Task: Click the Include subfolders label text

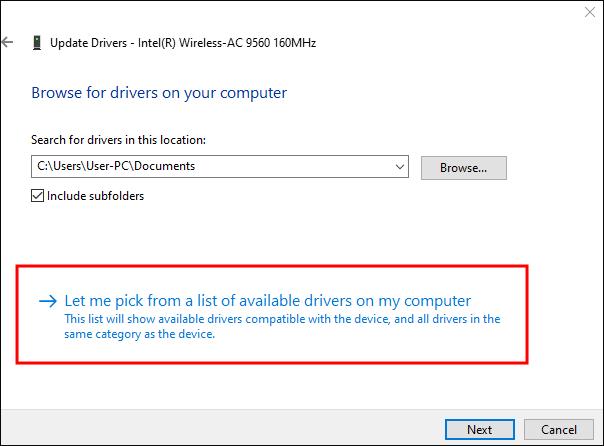Action: click(96, 196)
